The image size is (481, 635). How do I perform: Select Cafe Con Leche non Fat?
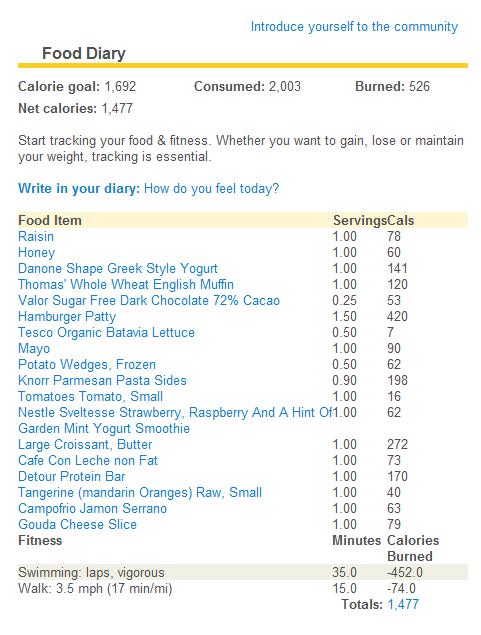(x=88, y=460)
